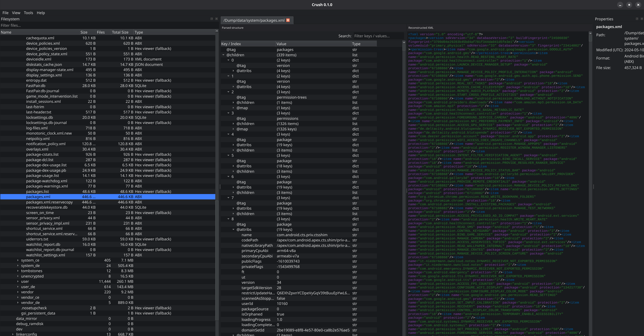The height and width of the screenshot is (336, 644).
Task: Sort by the Total Size column header
Action: 122,32
